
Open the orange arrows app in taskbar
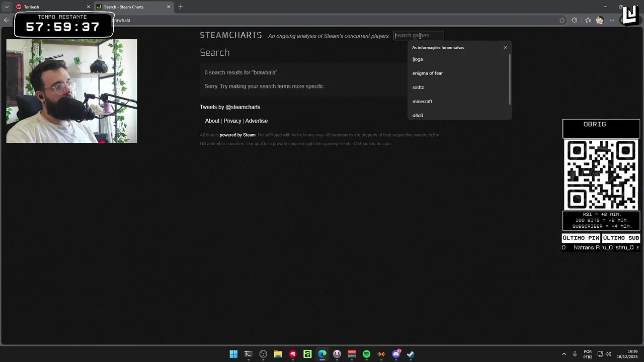(381, 354)
